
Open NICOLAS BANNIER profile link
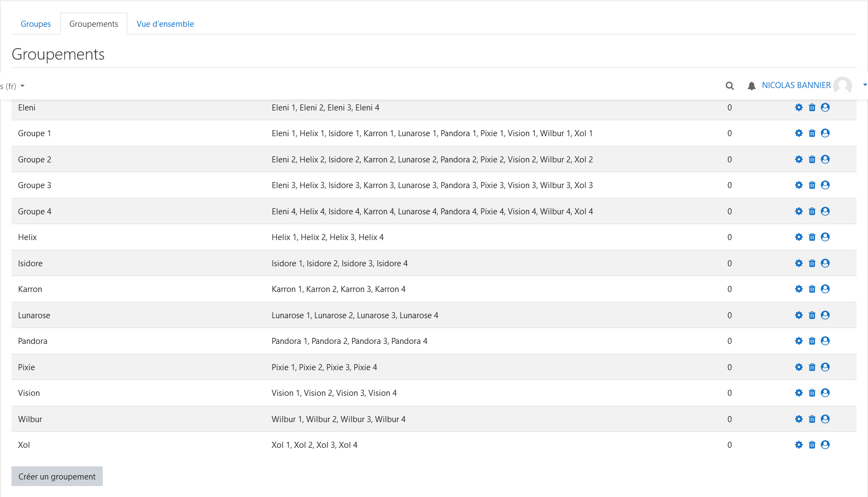[796, 85]
